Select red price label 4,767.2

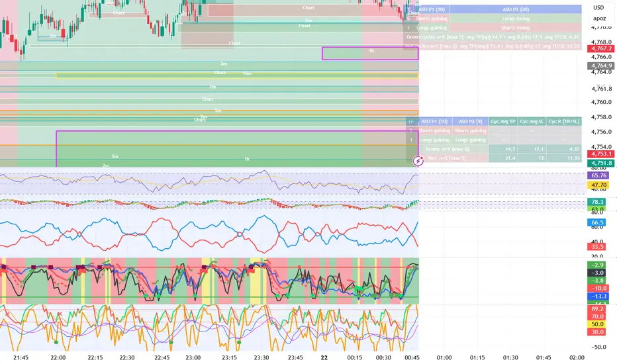pyautogui.click(x=601, y=49)
